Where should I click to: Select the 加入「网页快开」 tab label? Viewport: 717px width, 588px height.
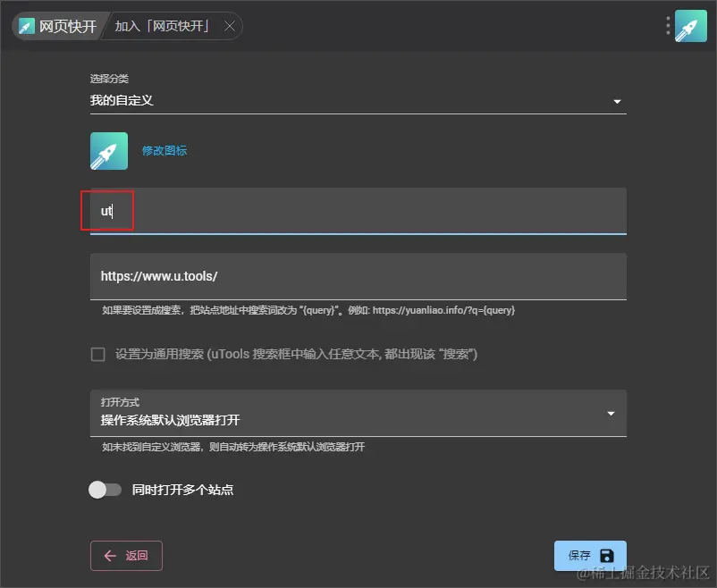click(x=163, y=26)
